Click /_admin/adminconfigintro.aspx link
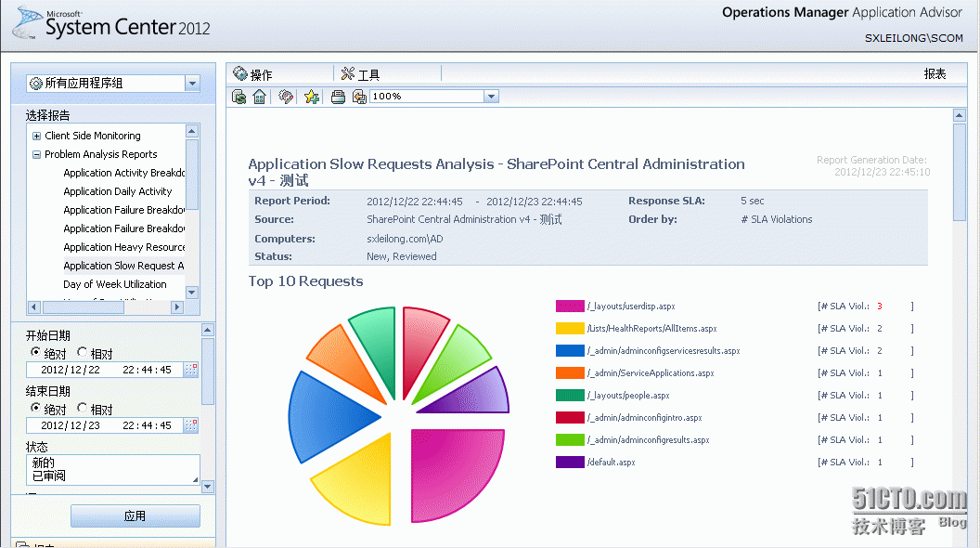 click(644, 418)
